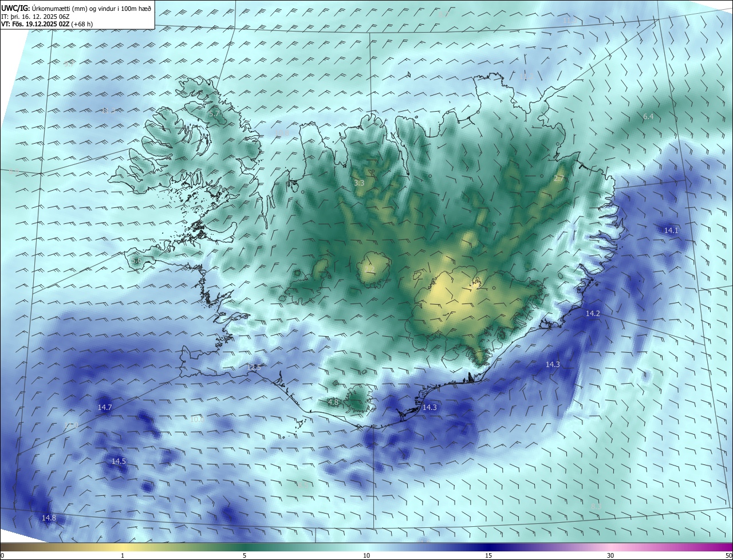The width and height of the screenshot is (733, 560).
Task: Click the '50' tick on the color scale
Action: (x=728, y=555)
